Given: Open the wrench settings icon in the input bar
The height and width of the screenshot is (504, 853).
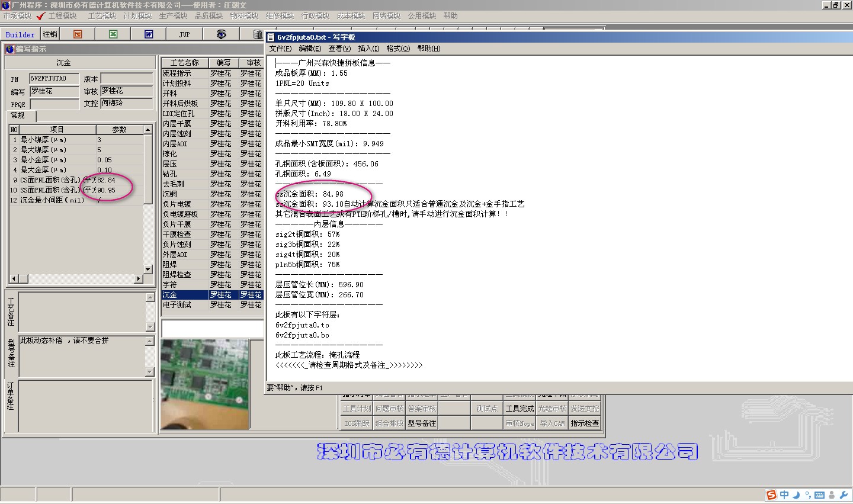Looking at the screenshot, I should [x=844, y=495].
